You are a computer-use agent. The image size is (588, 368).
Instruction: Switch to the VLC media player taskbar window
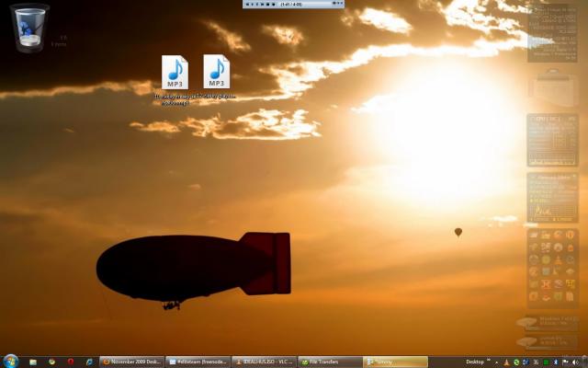pyautogui.click(x=264, y=362)
